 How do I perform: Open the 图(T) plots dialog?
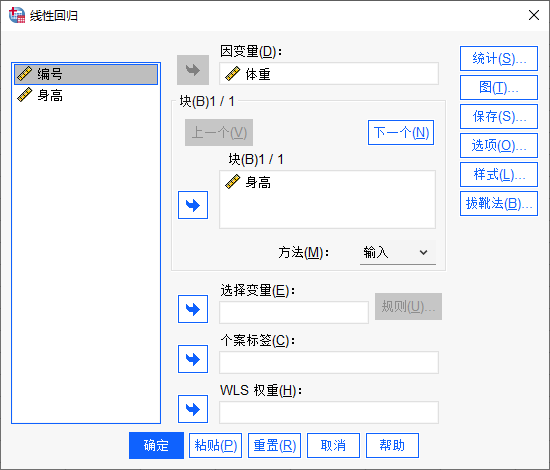(499, 87)
